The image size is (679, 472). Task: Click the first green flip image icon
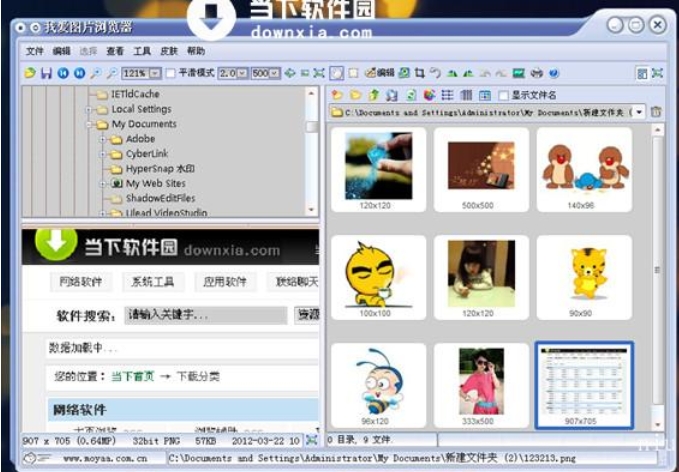coord(452,73)
